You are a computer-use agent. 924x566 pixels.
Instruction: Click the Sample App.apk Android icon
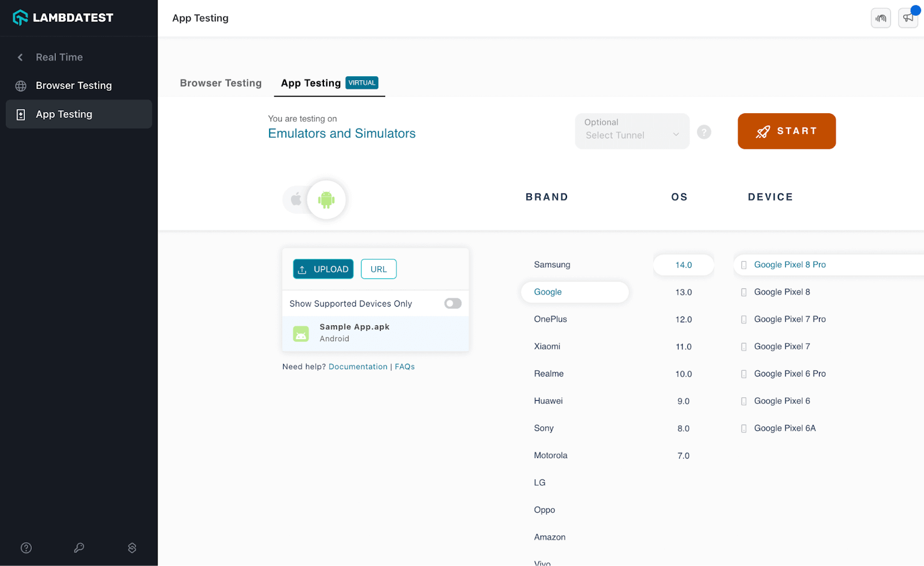pos(301,334)
